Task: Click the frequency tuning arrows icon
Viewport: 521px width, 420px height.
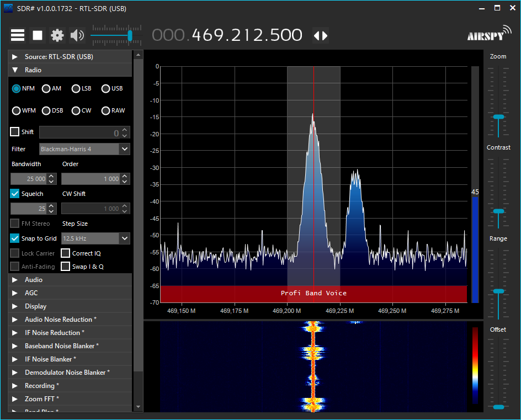Action: [x=321, y=35]
